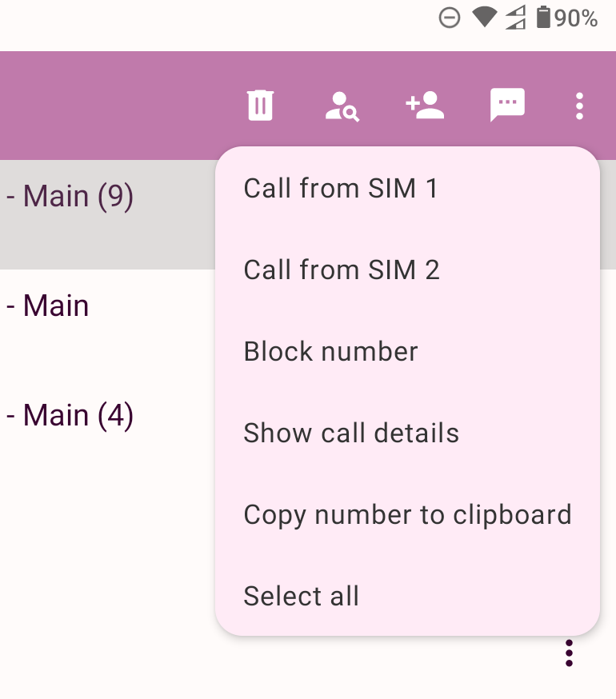Open the contact search icon
Screen dimensions: 616x699
[x=342, y=105]
